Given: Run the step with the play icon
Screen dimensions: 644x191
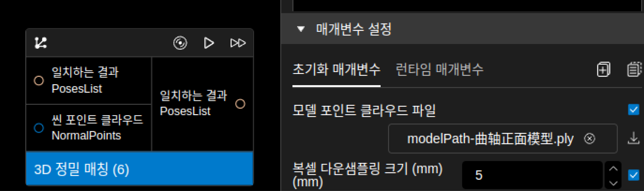Looking at the screenshot, I should 209,43.
